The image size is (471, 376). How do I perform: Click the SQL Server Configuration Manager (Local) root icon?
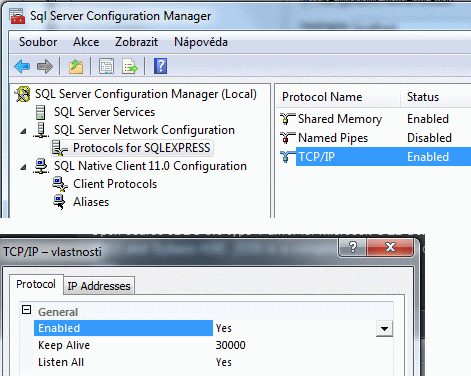click(23, 94)
